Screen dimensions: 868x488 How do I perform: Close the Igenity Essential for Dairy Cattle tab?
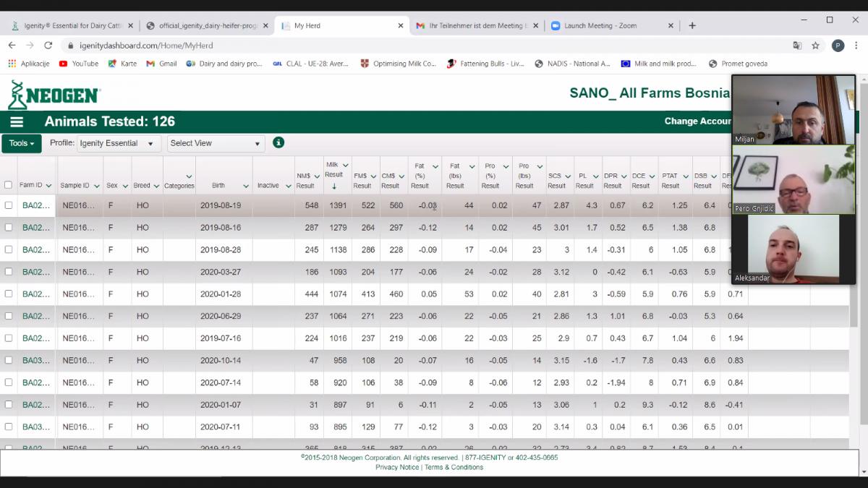point(131,25)
